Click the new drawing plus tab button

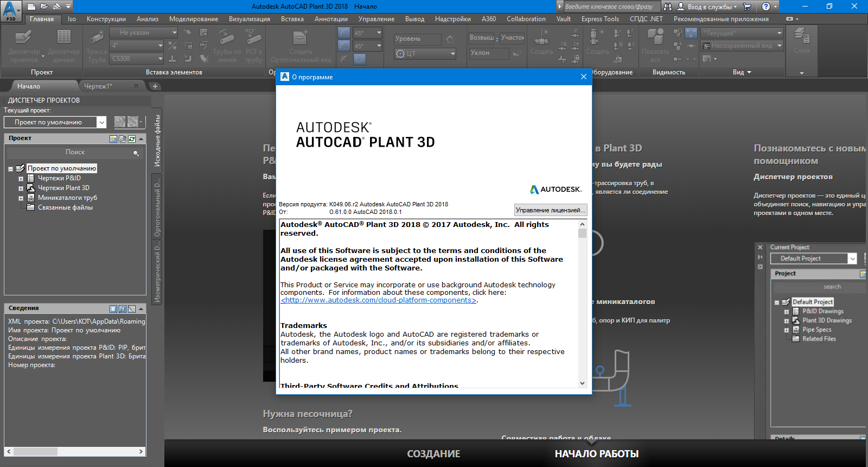point(155,86)
